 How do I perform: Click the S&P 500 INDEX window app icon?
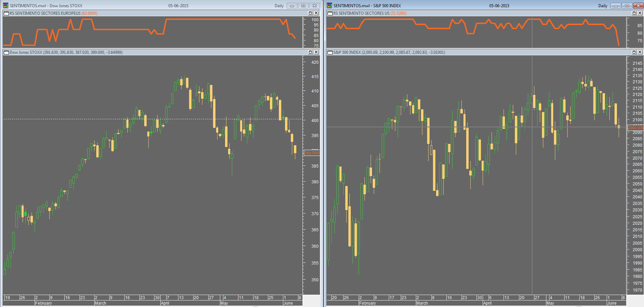tap(329, 5)
